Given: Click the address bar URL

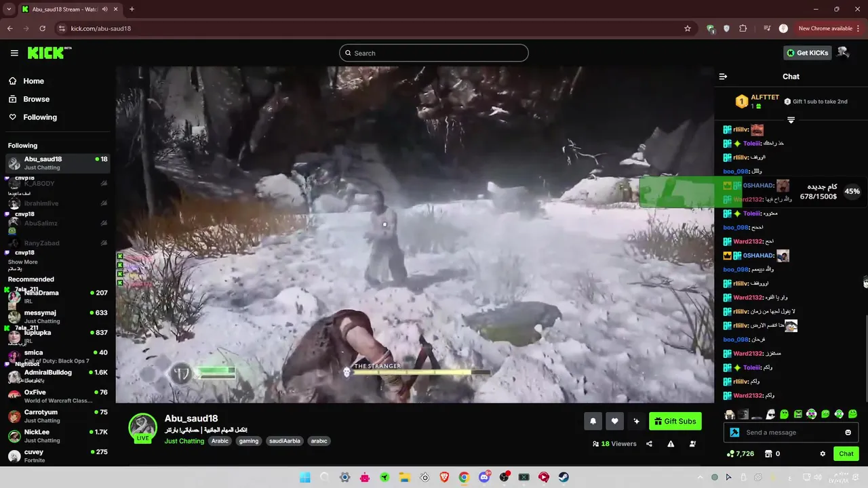Looking at the screenshot, I should [101, 28].
